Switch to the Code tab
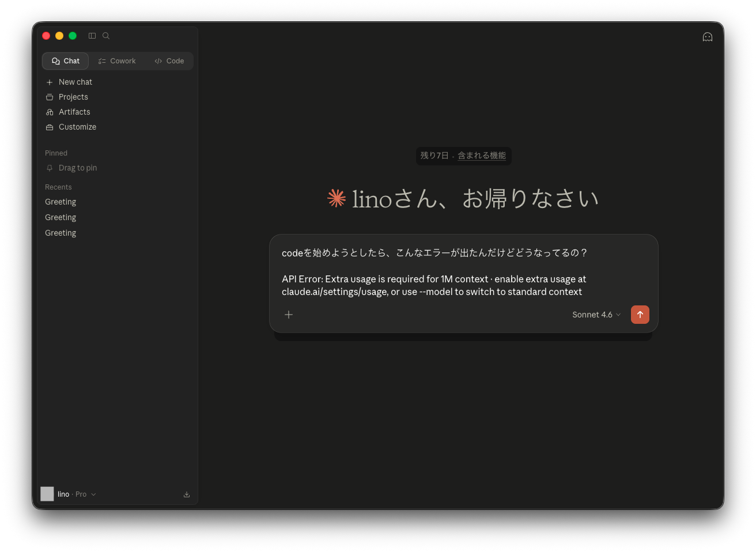The width and height of the screenshot is (756, 552). click(x=169, y=61)
